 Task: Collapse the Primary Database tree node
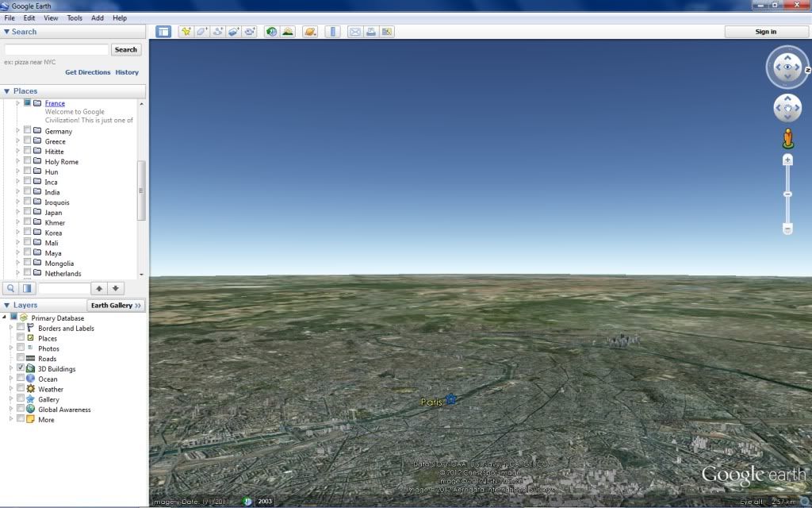(x=5, y=317)
